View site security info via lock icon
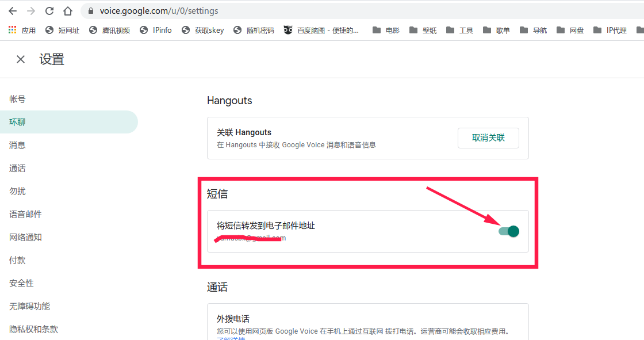The height and width of the screenshot is (340, 644). click(x=91, y=11)
